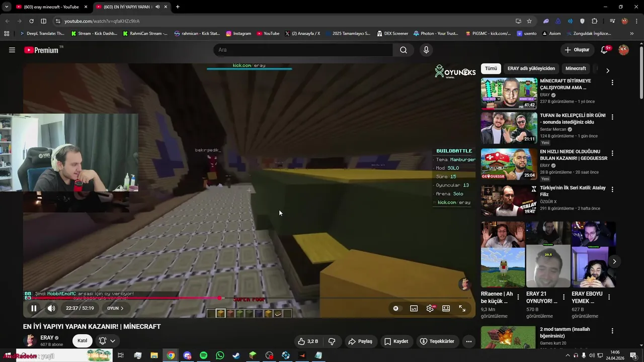
Task: Open more actions ellipsis below the video
Action: [468, 341]
